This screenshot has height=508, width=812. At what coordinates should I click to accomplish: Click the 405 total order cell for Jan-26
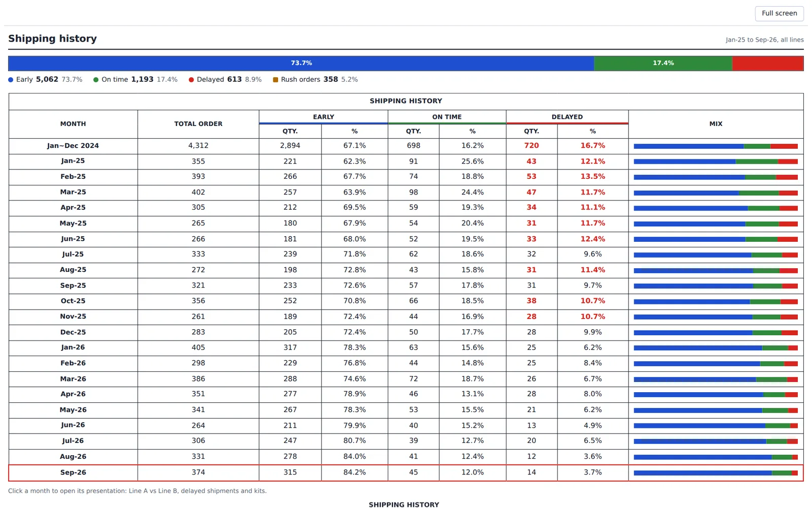(x=198, y=347)
